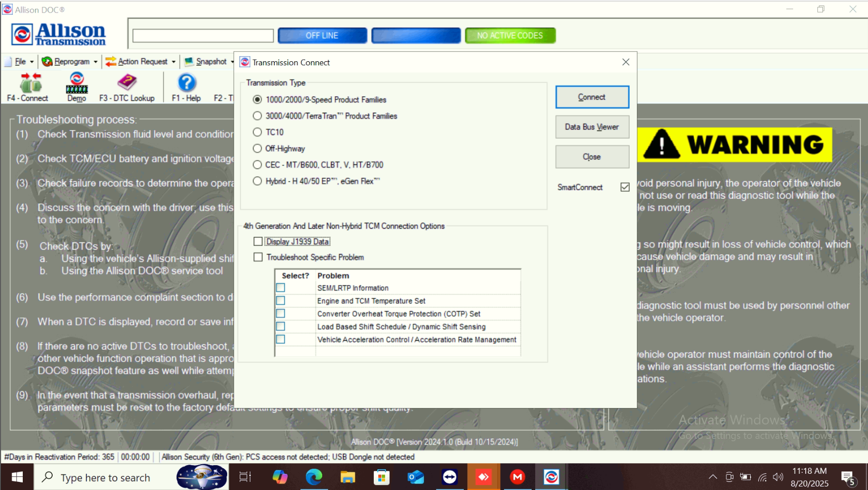Click the search highlight illustration on taskbar
This screenshot has width=868, height=490.
(202, 477)
